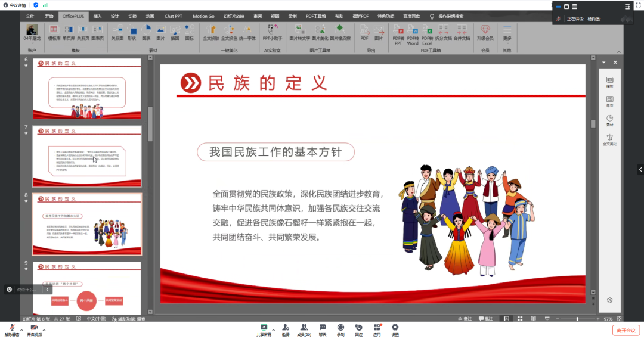
Task: Click the PDF转Word converter icon
Action: coord(413,32)
